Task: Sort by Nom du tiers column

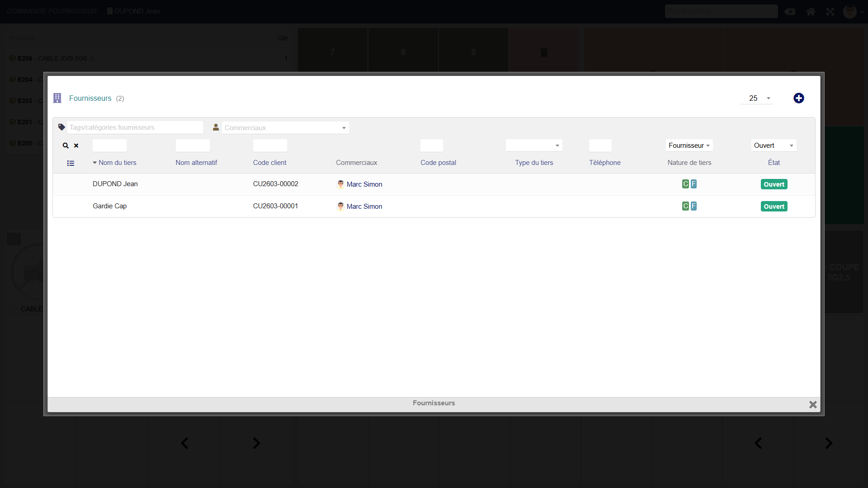Action: click(x=117, y=163)
